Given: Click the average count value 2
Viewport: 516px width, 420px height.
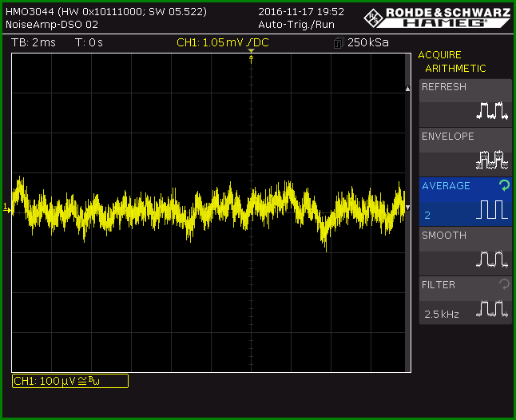Looking at the screenshot, I should coord(427,216).
